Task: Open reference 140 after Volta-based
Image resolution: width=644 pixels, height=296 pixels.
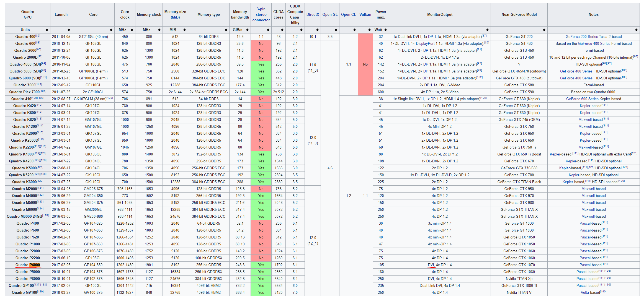Action: (x=603, y=292)
